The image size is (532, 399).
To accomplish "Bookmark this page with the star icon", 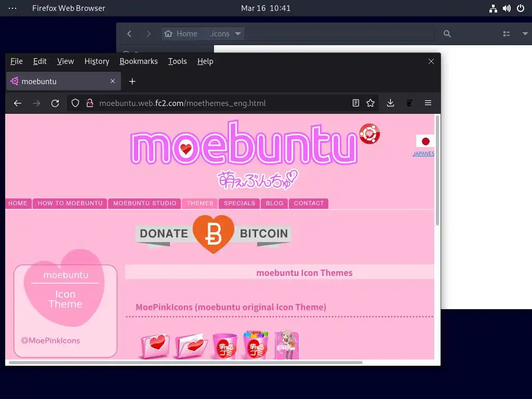I will click(370, 103).
